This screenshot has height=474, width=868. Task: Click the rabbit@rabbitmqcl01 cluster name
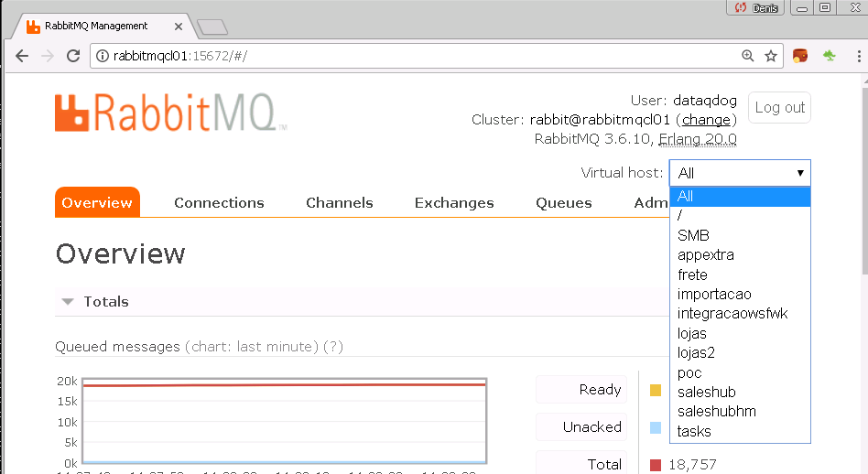pos(600,120)
